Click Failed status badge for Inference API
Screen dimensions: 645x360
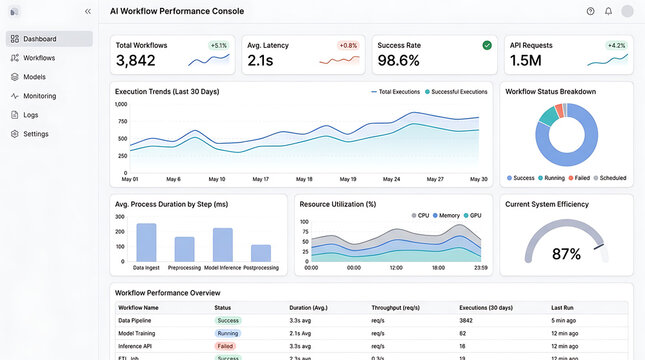tap(225, 346)
